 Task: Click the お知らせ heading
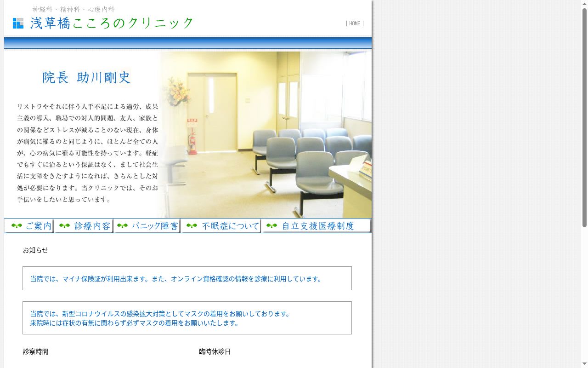click(x=35, y=250)
